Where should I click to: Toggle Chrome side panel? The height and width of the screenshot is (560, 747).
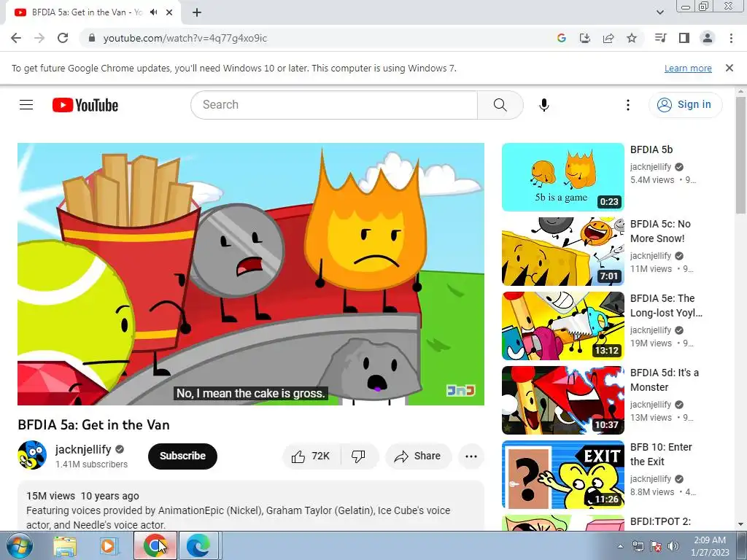tap(684, 38)
